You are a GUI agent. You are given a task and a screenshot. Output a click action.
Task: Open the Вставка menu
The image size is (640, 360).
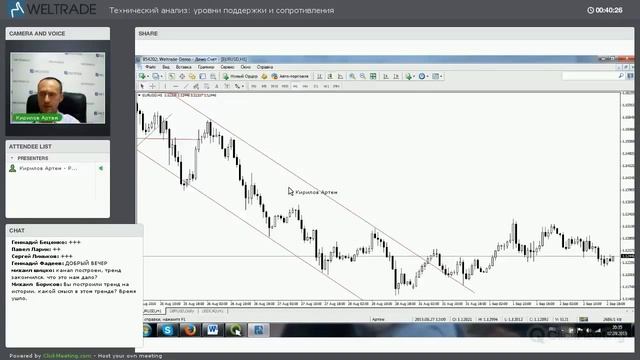click(x=184, y=67)
